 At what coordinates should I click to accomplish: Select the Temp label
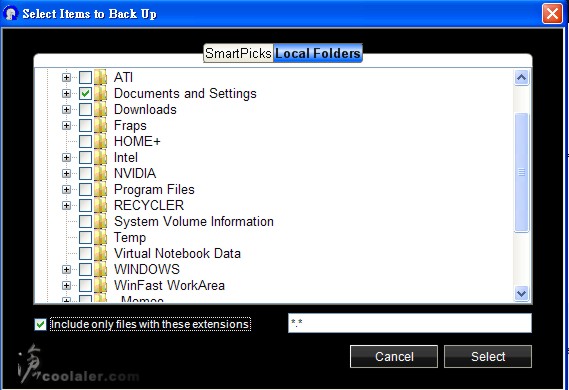tap(130, 238)
